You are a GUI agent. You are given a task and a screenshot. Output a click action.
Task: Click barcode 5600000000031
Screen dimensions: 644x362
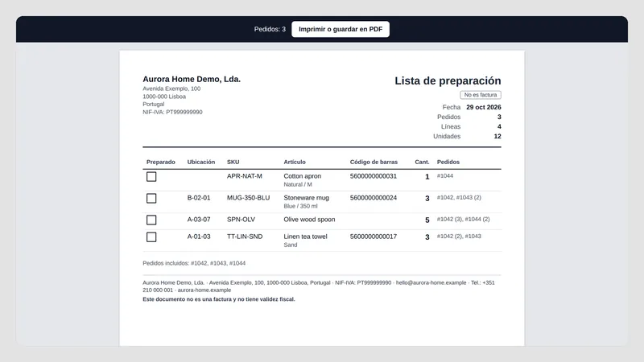click(374, 176)
